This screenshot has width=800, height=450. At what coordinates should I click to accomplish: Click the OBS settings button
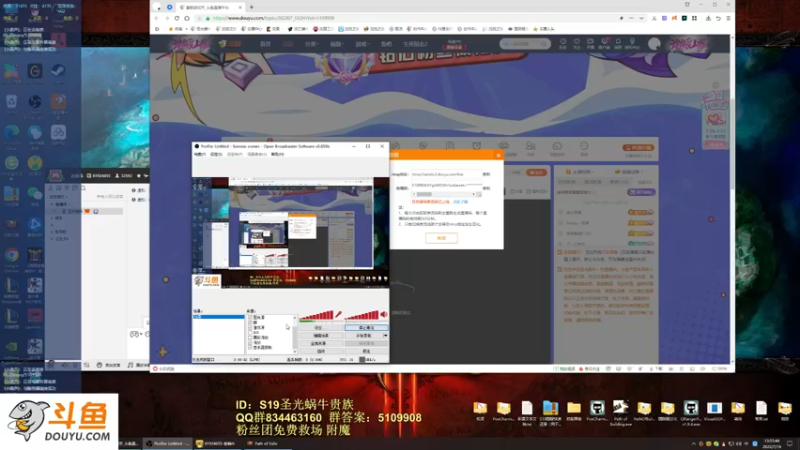tap(321, 328)
